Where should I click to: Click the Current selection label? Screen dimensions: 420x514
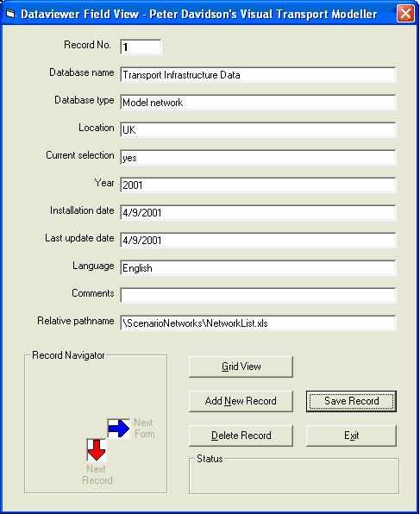tap(80, 155)
